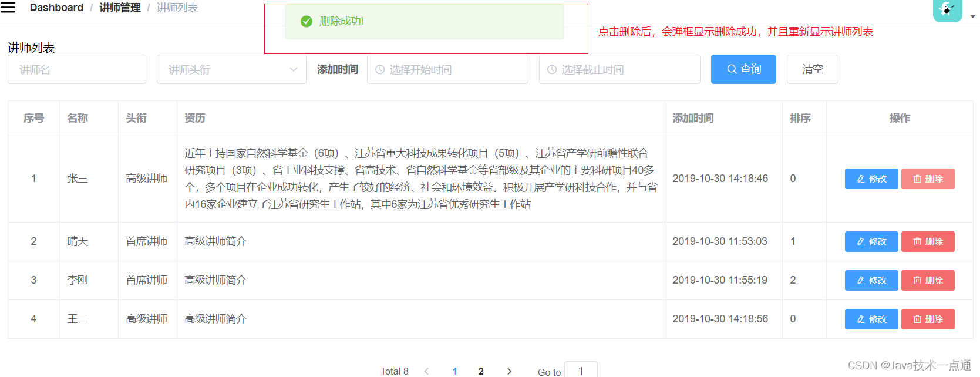Click the 清空 reset button
Screen dimensions: 980x377
coord(812,69)
